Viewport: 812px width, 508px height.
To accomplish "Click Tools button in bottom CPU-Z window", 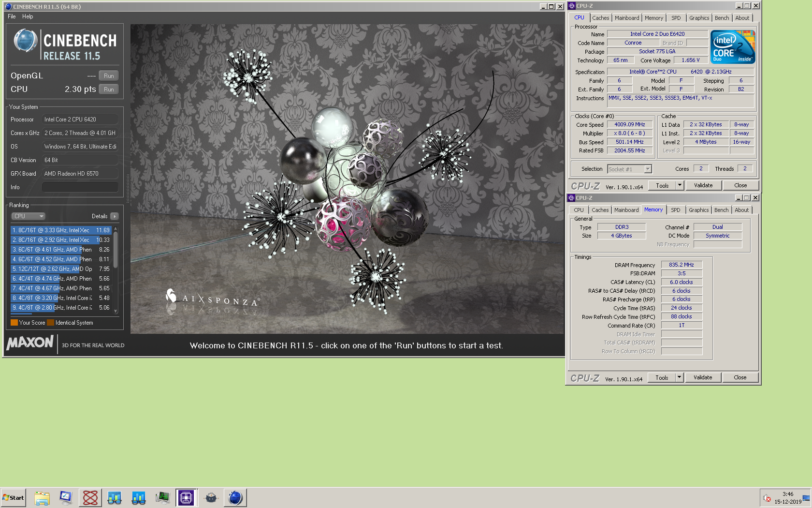I will click(x=662, y=378).
